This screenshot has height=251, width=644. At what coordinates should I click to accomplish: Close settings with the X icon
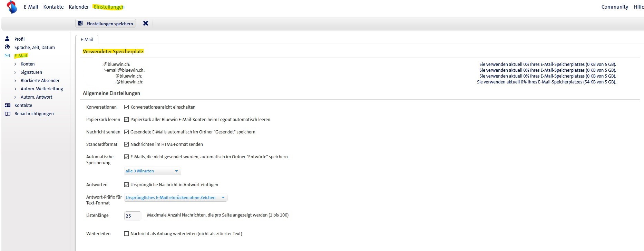coord(146,23)
